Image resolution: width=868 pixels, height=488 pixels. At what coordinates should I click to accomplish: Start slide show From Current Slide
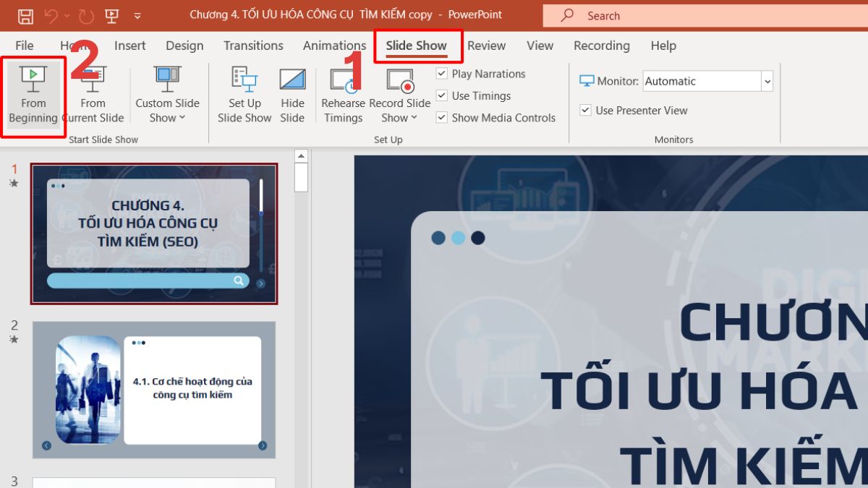(93, 95)
